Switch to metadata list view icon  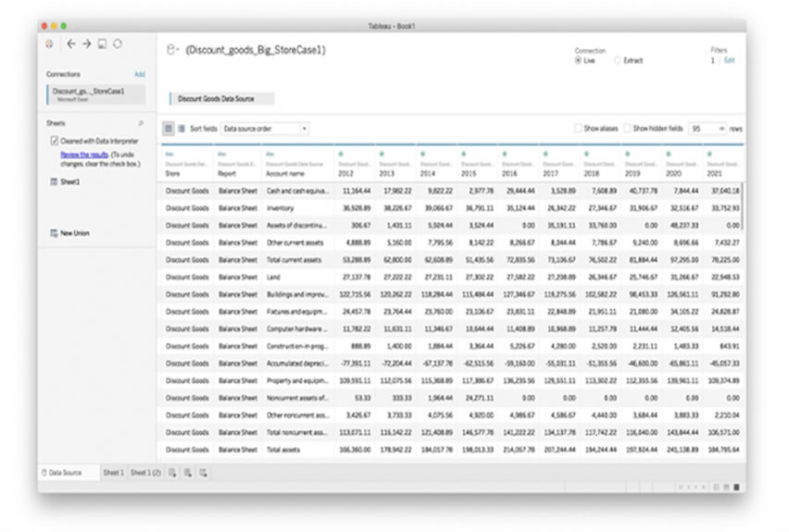point(182,129)
